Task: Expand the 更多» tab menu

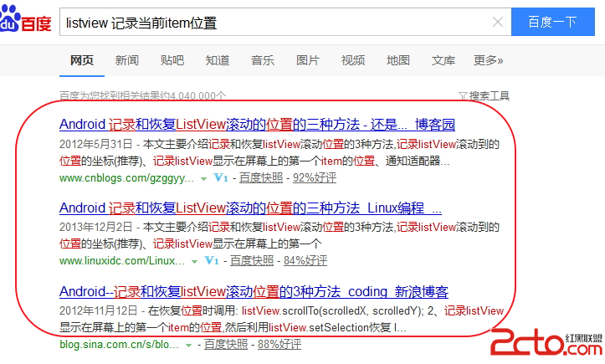Action: click(488, 60)
